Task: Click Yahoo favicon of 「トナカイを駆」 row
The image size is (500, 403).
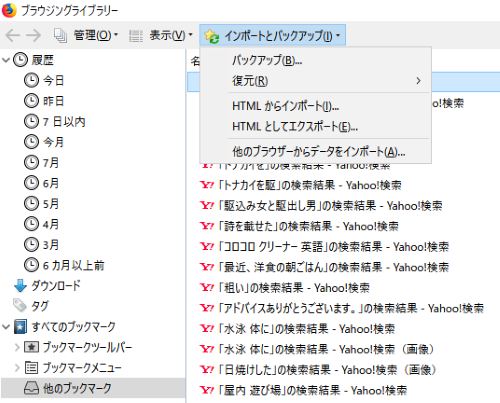Action: 207,185
